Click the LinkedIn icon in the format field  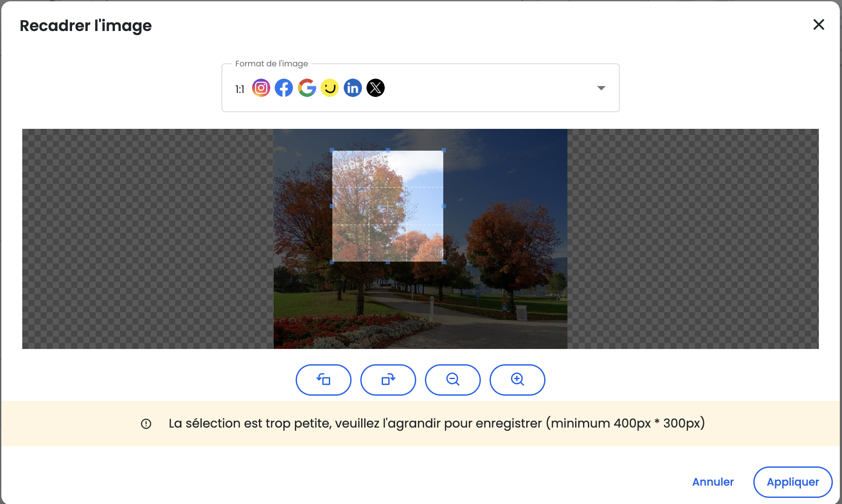pyautogui.click(x=353, y=88)
